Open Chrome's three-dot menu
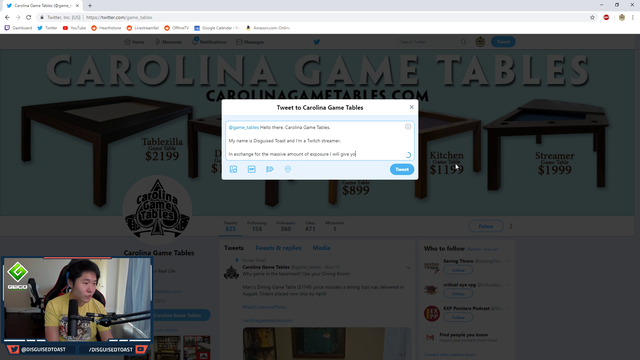This screenshot has width=640, height=360. coord(633,17)
